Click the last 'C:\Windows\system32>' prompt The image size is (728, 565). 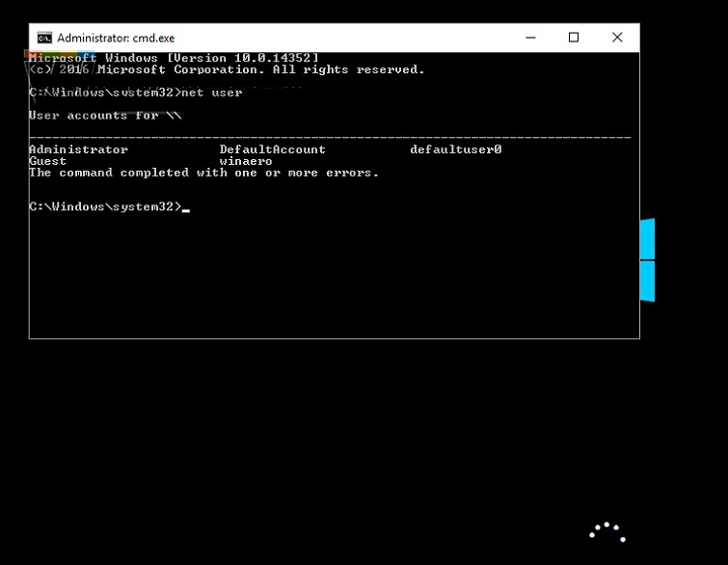[x=104, y=206]
